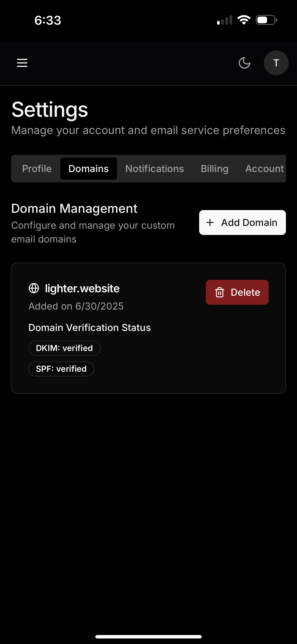Open the Notifications tab
297x644 pixels.
[x=154, y=169]
